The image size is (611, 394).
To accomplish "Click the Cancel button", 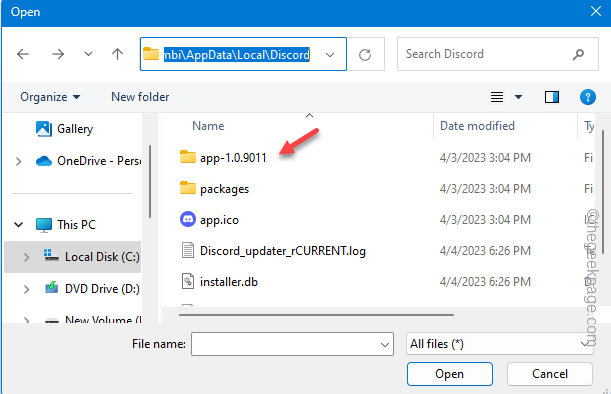I will coord(550,374).
